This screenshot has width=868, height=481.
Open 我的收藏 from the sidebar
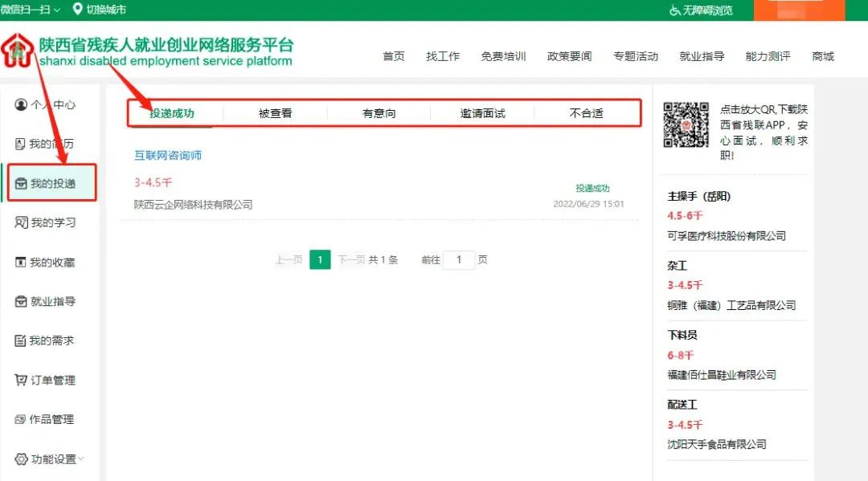44,261
